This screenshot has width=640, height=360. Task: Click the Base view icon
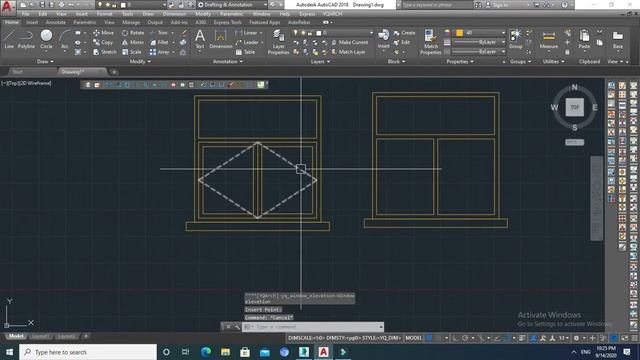(x=618, y=39)
